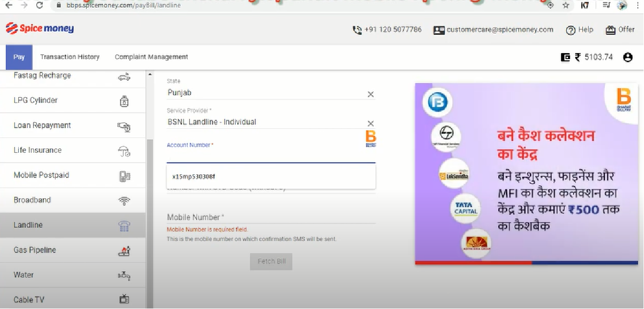The width and height of the screenshot is (644, 309).
Task: Bookmark page with star icon
Action: 566,5
